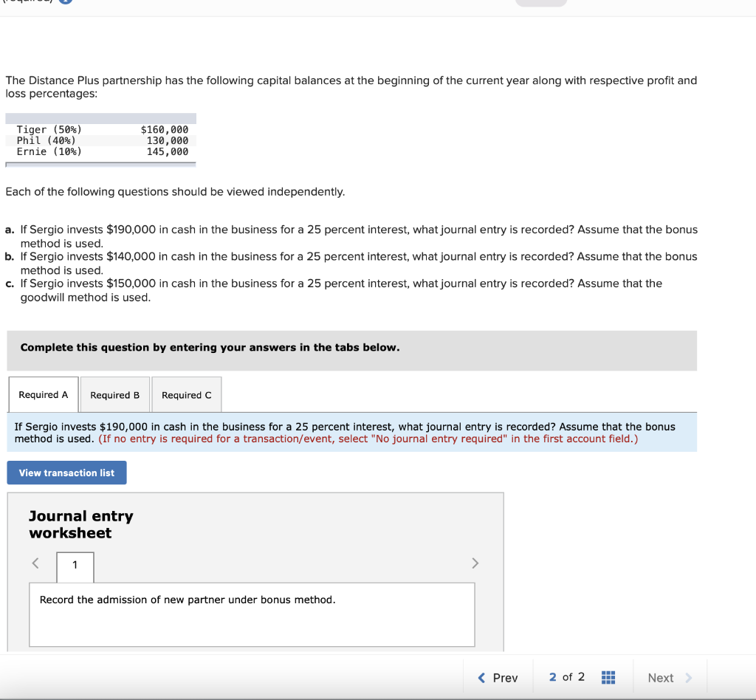Open the Required A tab
This screenshot has width=756, height=700.
[44, 394]
